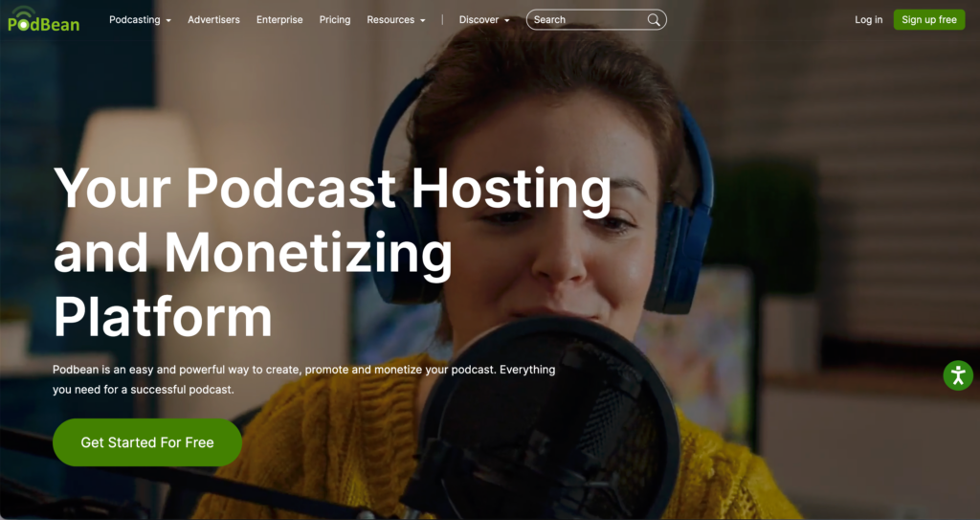This screenshot has height=520, width=980.
Task: Open the accessibility widget icon
Action: click(x=957, y=375)
